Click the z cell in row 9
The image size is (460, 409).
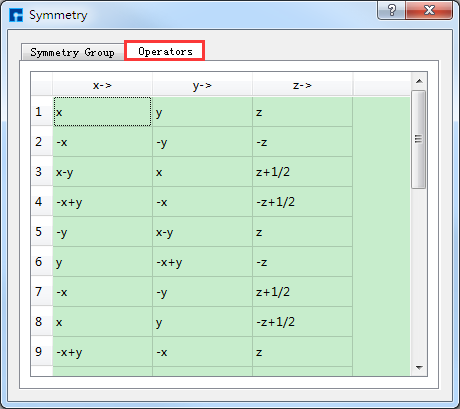point(302,351)
